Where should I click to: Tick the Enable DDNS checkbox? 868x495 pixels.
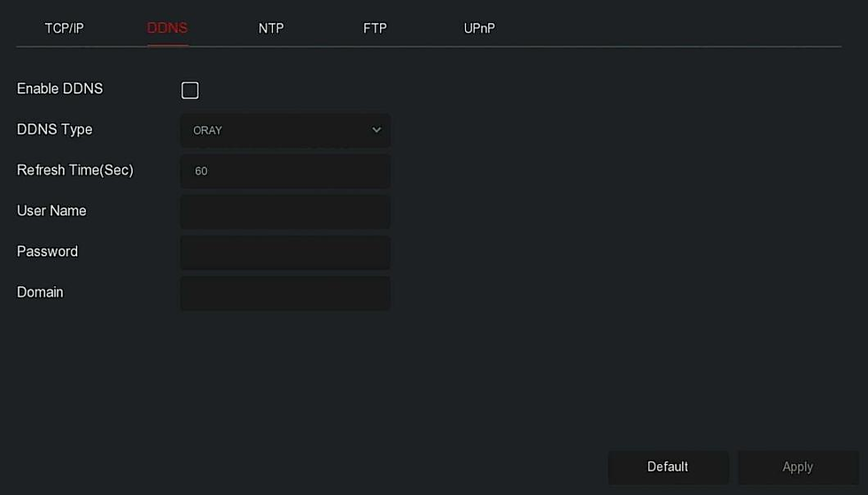pyautogui.click(x=190, y=90)
